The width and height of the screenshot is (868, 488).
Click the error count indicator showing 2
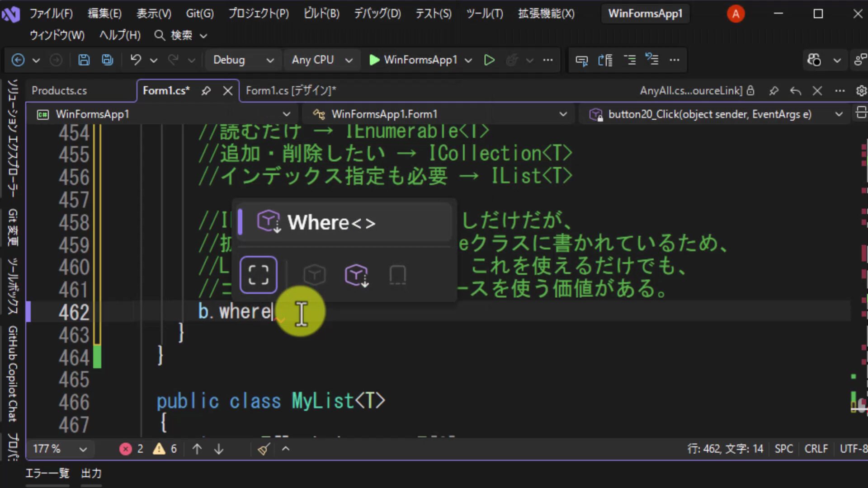pyautogui.click(x=132, y=449)
